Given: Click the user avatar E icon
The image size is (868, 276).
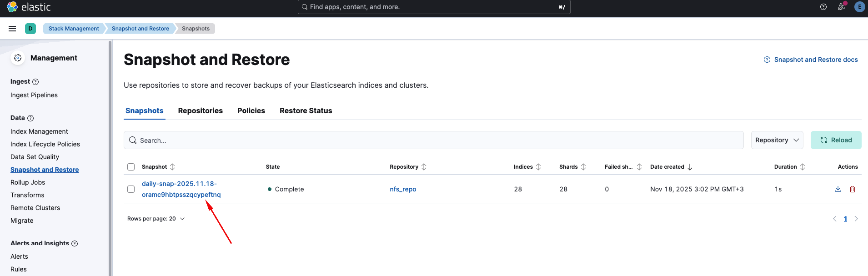Looking at the screenshot, I should coord(859,7).
